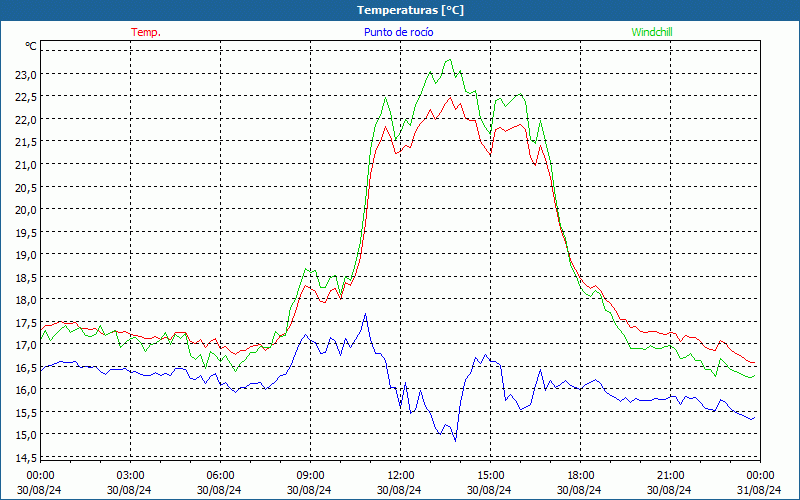Click the 22,5 y-axis value
Viewport: 800px width, 500px height.
[x=26, y=97]
